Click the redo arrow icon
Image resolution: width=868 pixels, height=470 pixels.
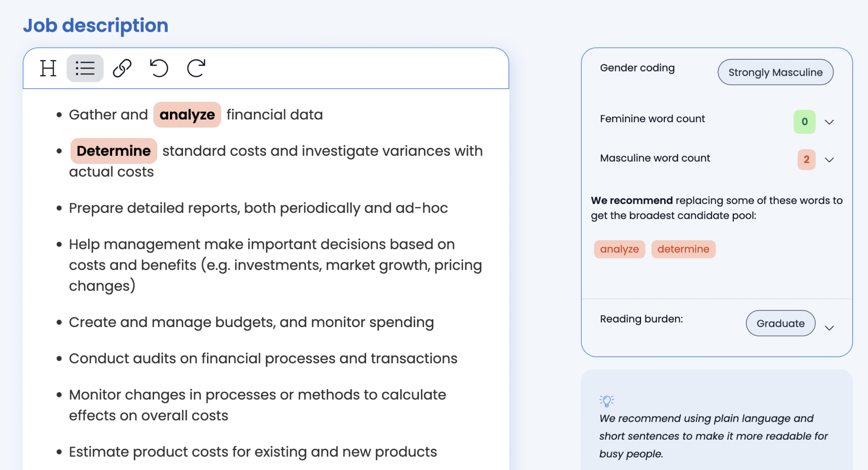[196, 68]
